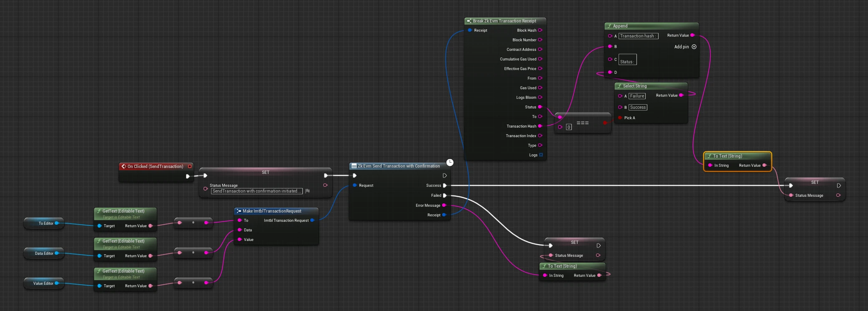Screen dimensions: 868x311
Task: Click the Failed exec pin arrow on Zk Evm node
Action: tap(445, 196)
